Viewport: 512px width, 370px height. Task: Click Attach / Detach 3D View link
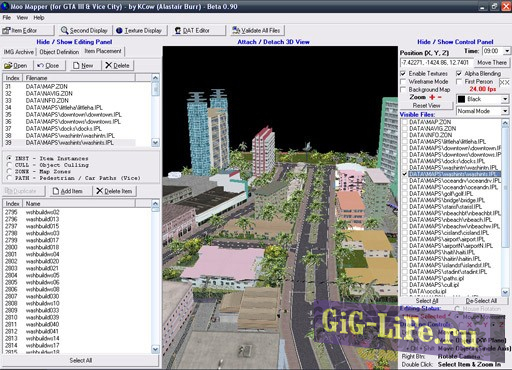(273, 42)
